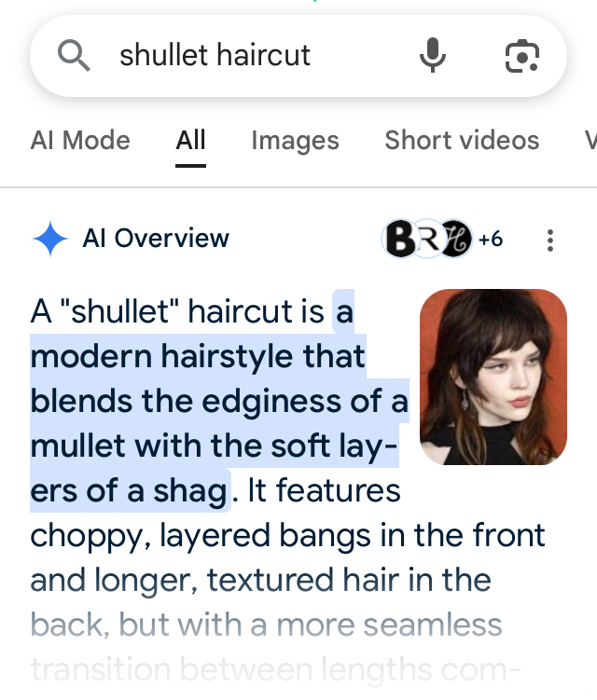The width and height of the screenshot is (597, 700).
Task: Open Google Lens camera search icon
Action: point(521,56)
